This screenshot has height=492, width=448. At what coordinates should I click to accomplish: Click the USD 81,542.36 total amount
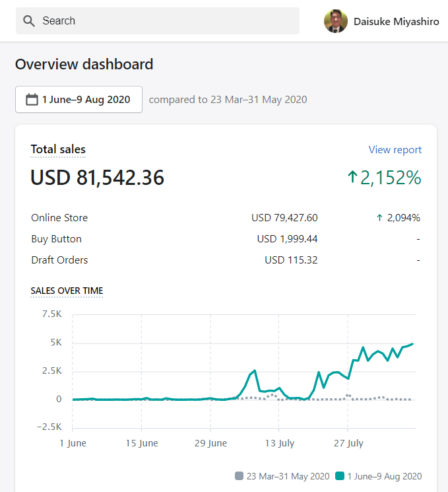98,178
